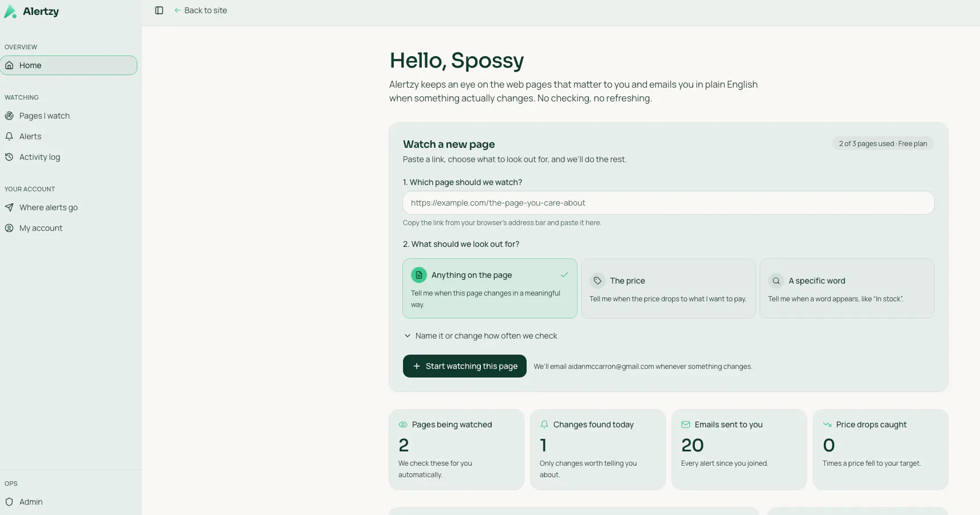Follow the Back to site link

(x=200, y=10)
